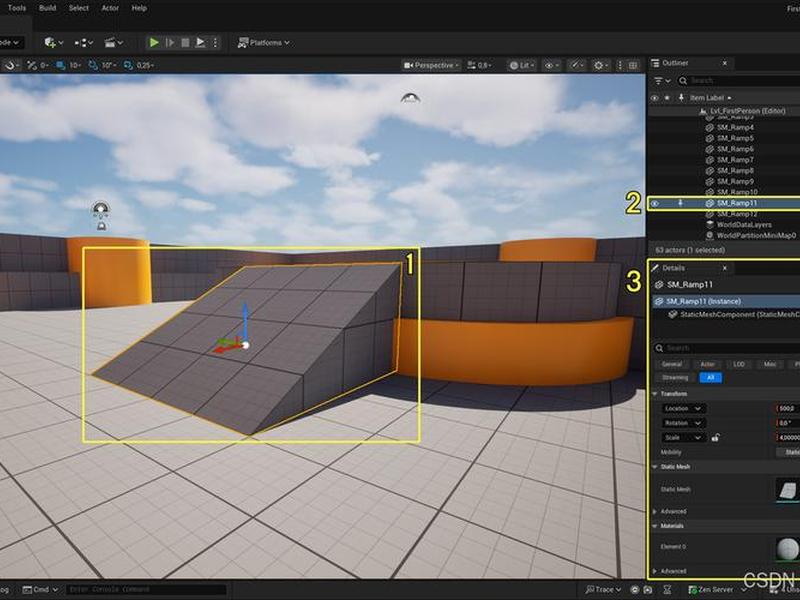800x600 pixels.
Task: Click the viewport layout grid icon
Action: pyautogui.click(x=633, y=65)
